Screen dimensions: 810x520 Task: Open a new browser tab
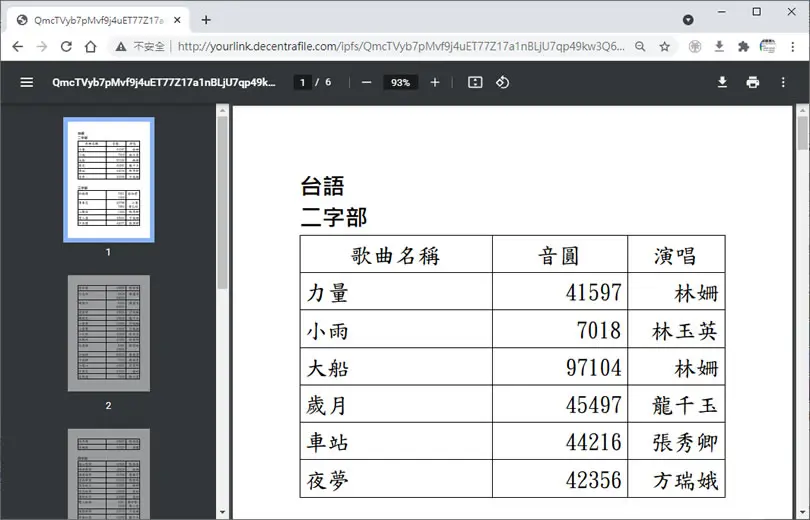coord(206,20)
